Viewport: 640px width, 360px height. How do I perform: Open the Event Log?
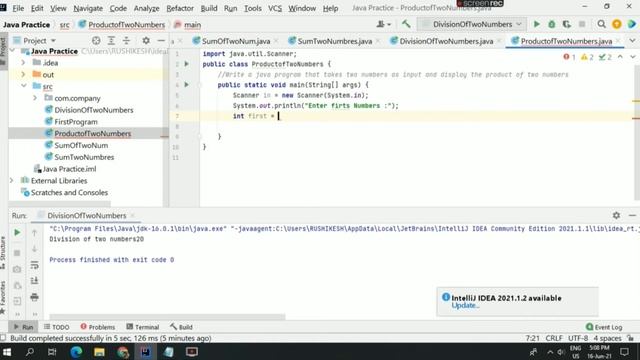tap(604, 327)
